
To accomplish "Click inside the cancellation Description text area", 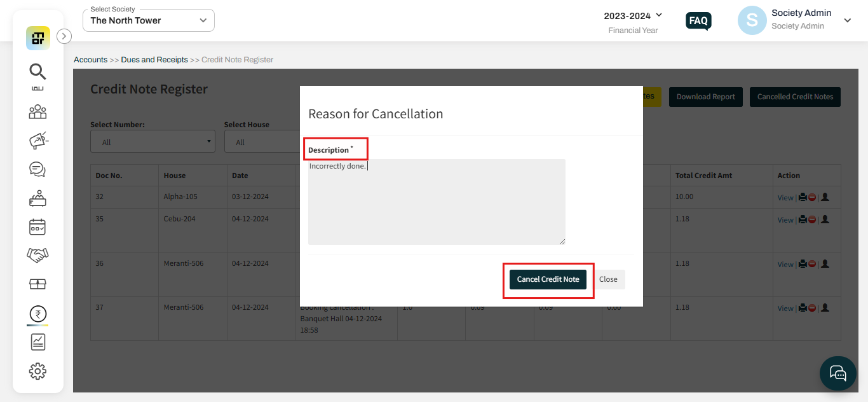I will pos(437,200).
